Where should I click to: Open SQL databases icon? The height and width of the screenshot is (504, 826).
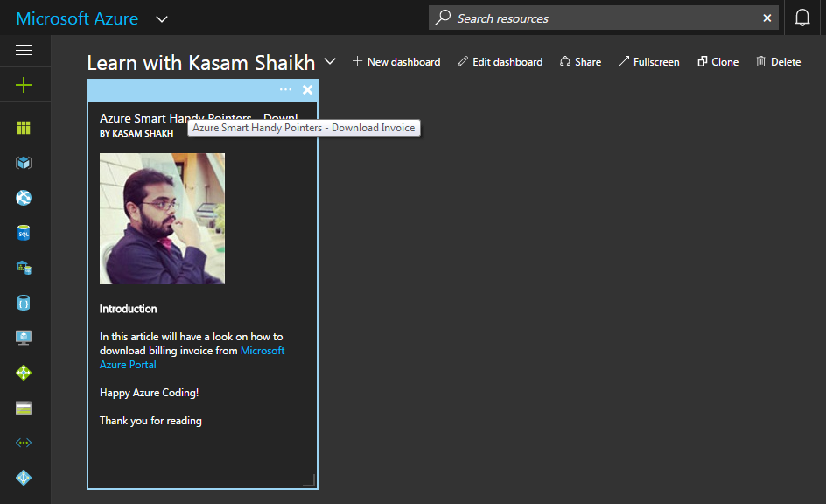pyautogui.click(x=24, y=233)
